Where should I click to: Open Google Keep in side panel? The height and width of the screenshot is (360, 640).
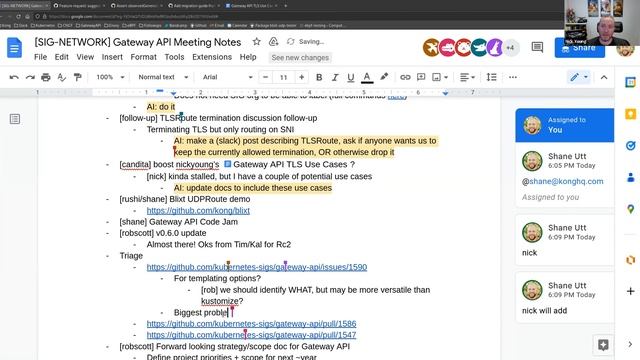(630, 114)
